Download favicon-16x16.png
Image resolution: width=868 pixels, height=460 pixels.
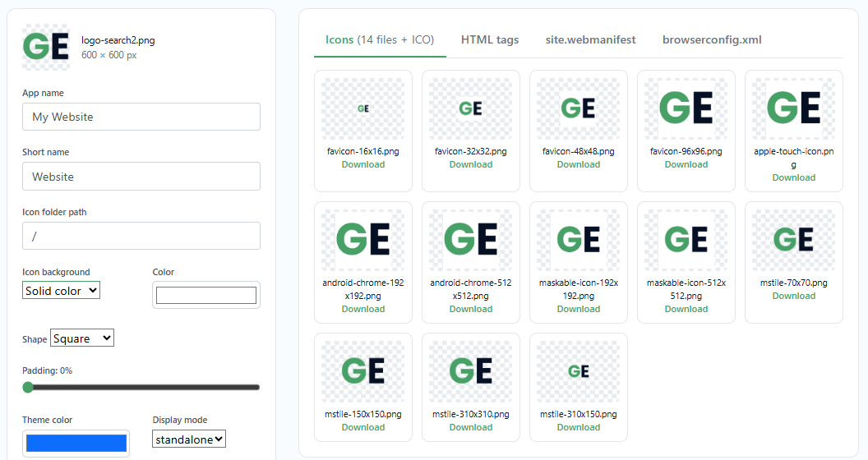(x=363, y=164)
